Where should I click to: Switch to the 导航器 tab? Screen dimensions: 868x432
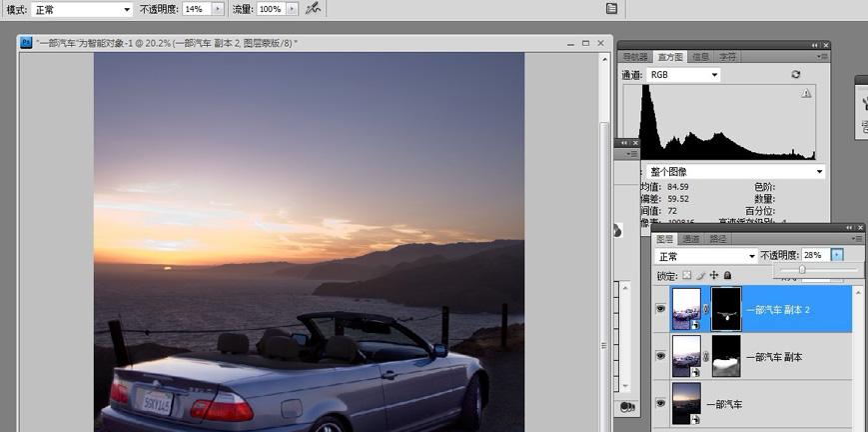tap(635, 57)
